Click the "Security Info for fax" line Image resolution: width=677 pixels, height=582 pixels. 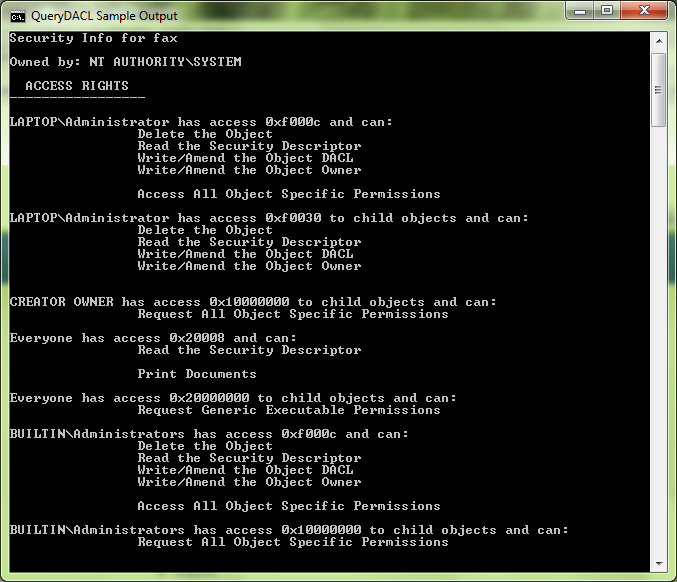[x=93, y=38]
